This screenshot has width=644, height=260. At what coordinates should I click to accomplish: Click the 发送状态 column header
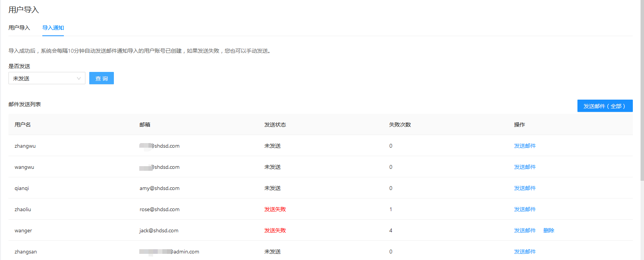(x=275, y=125)
